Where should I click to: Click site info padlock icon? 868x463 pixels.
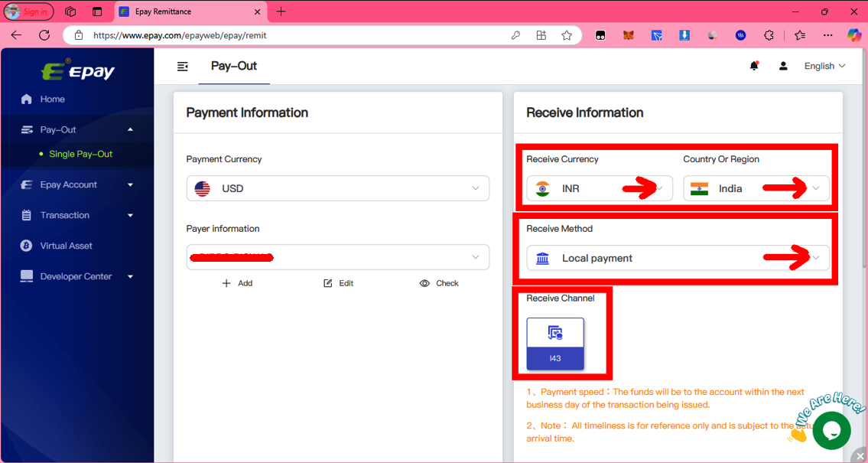point(80,35)
